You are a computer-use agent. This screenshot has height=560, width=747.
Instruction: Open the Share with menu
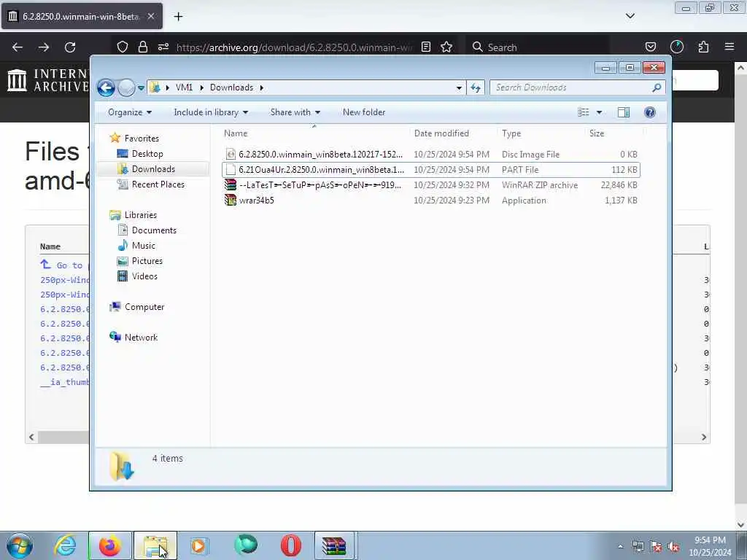pos(295,112)
